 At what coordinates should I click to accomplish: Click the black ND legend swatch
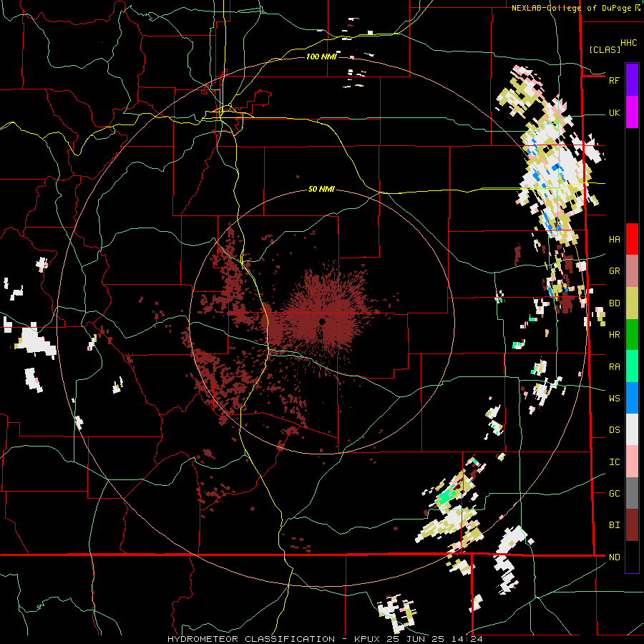(x=632, y=557)
